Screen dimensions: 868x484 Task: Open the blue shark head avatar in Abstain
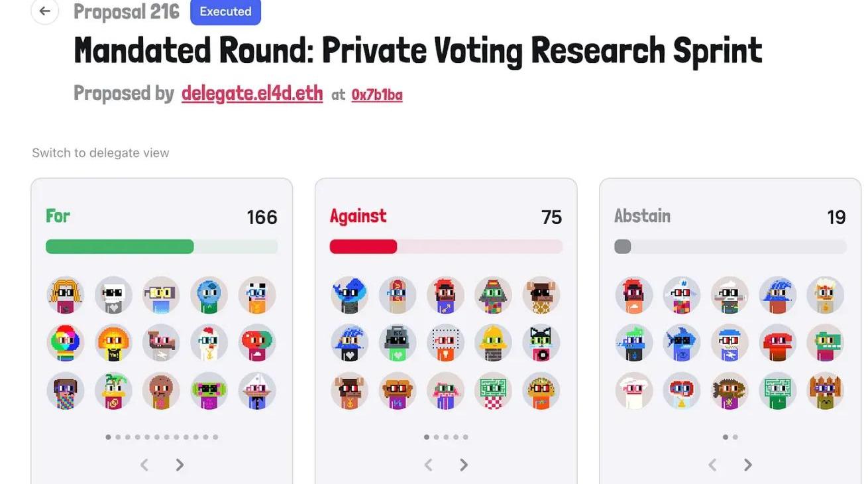[x=682, y=343]
